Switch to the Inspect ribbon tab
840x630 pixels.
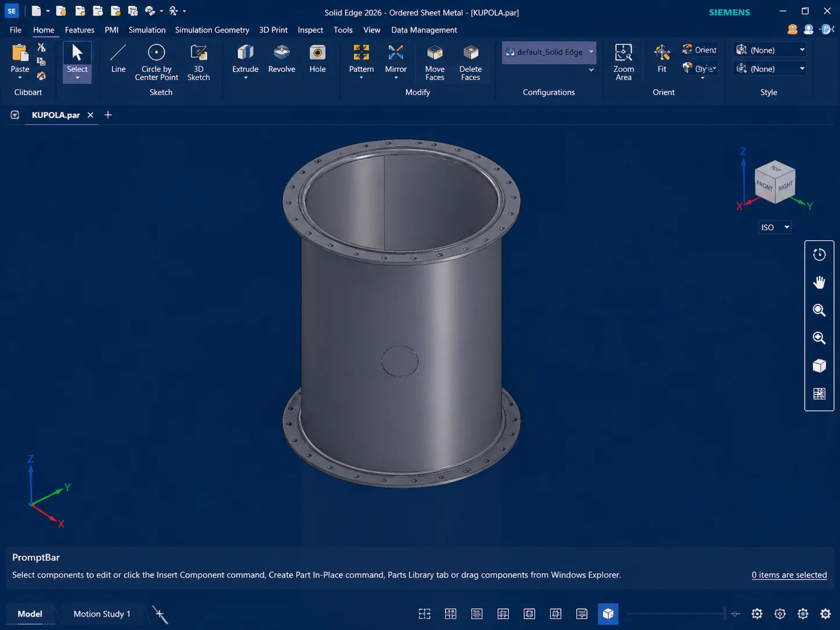310,30
